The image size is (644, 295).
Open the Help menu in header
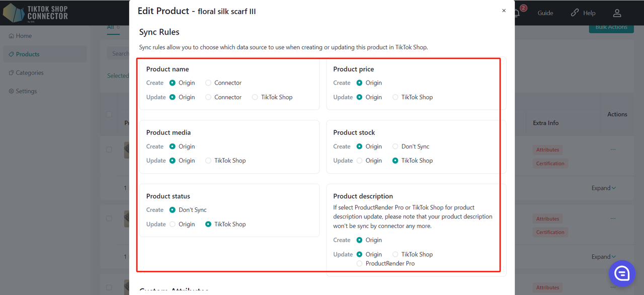[583, 13]
